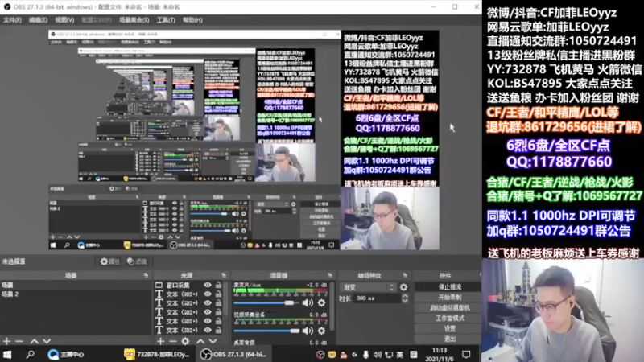Switch to 732878 taskbar window
Screen dimensions: 644x362
pos(157,354)
